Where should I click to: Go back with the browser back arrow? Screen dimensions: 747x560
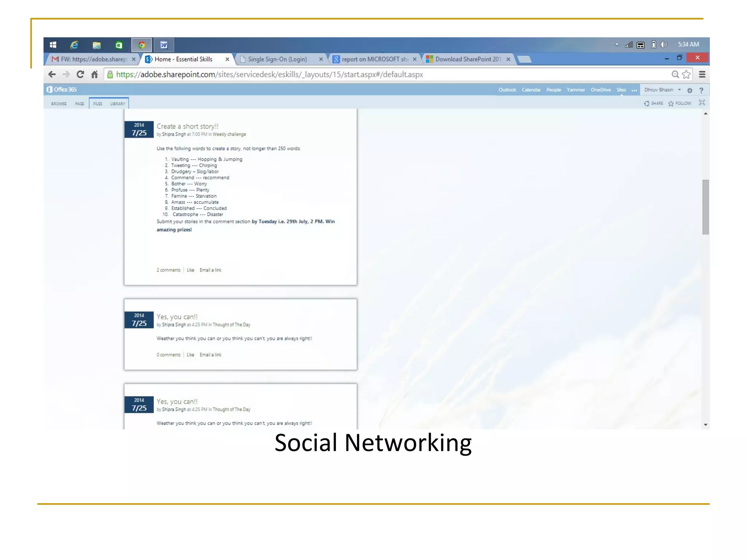tap(52, 74)
